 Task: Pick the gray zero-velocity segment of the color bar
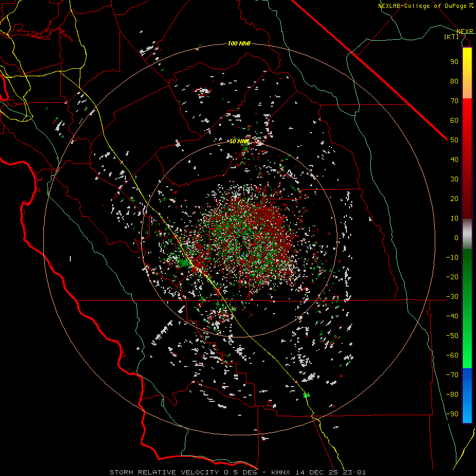coord(467,234)
